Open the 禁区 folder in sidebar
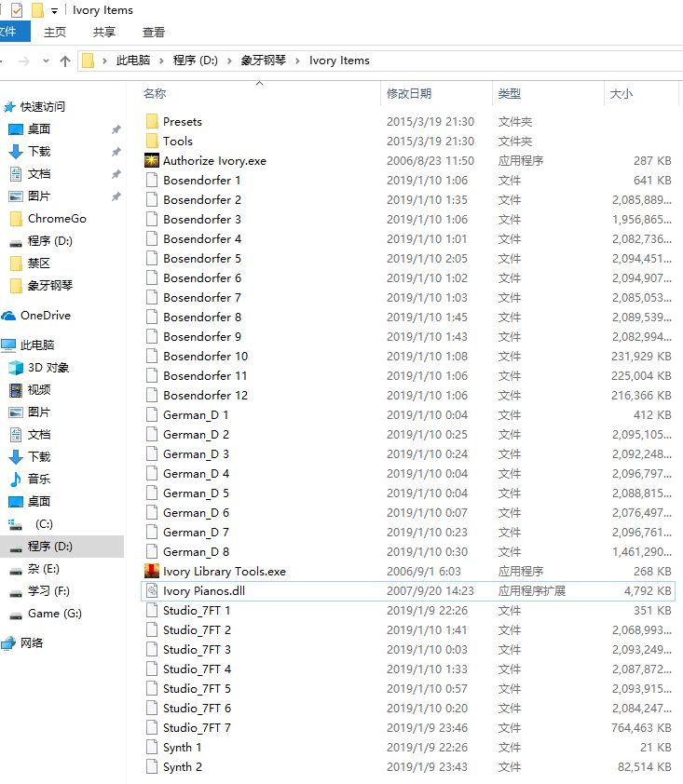683x784 pixels. [39, 263]
